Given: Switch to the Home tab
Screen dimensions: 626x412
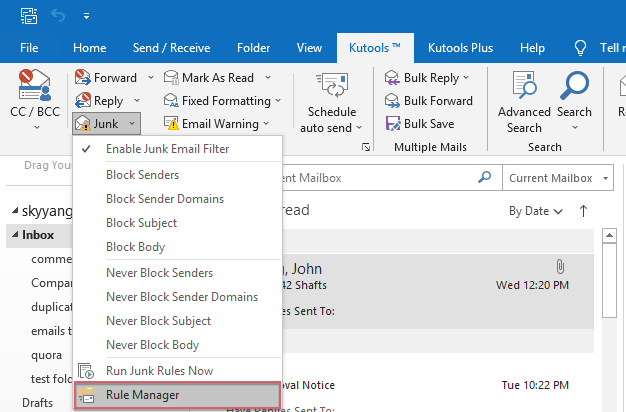Looking at the screenshot, I should [89, 48].
